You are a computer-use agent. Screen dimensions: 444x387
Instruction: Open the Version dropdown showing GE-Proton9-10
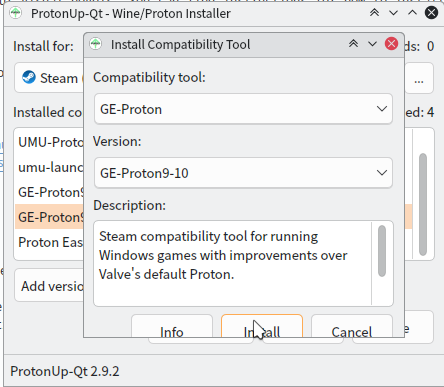pyautogui.click(x=243, y=173)
